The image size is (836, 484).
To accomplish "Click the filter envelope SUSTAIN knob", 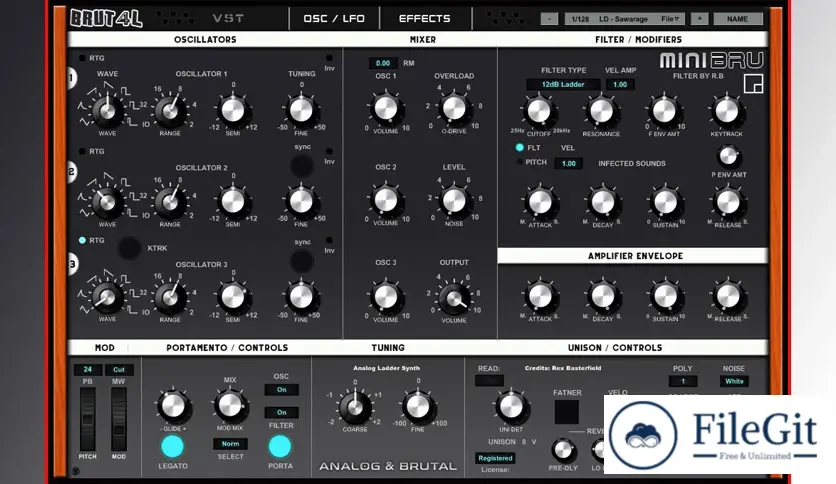I will click(665, 203).
